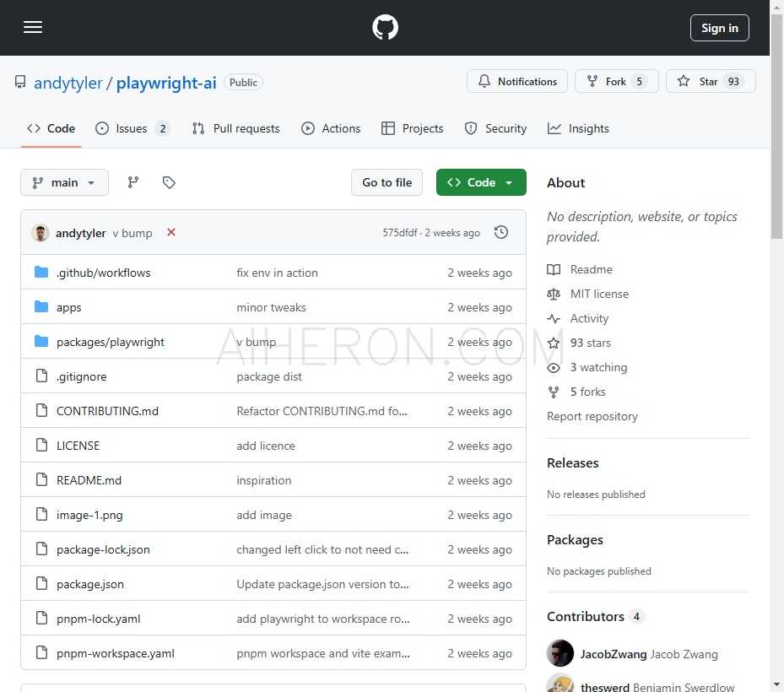This screenshot has width=784, height=692.
Task: Open the .github/workflows folder
Action: point(104,273)
